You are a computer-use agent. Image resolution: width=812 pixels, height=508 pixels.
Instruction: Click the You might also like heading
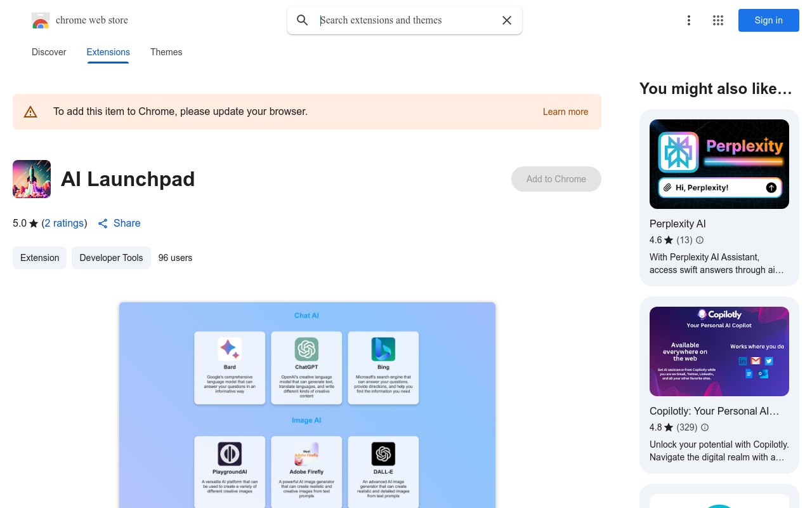(716, 89)
